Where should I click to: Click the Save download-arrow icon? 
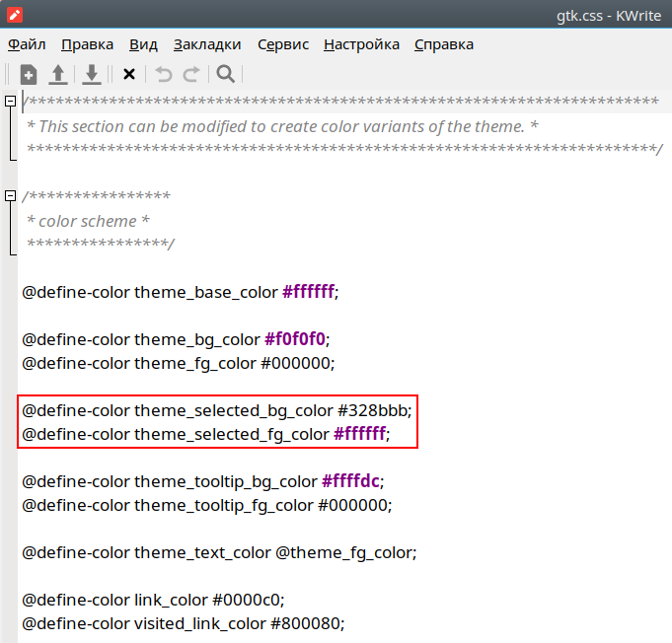[x=92, y=75]
